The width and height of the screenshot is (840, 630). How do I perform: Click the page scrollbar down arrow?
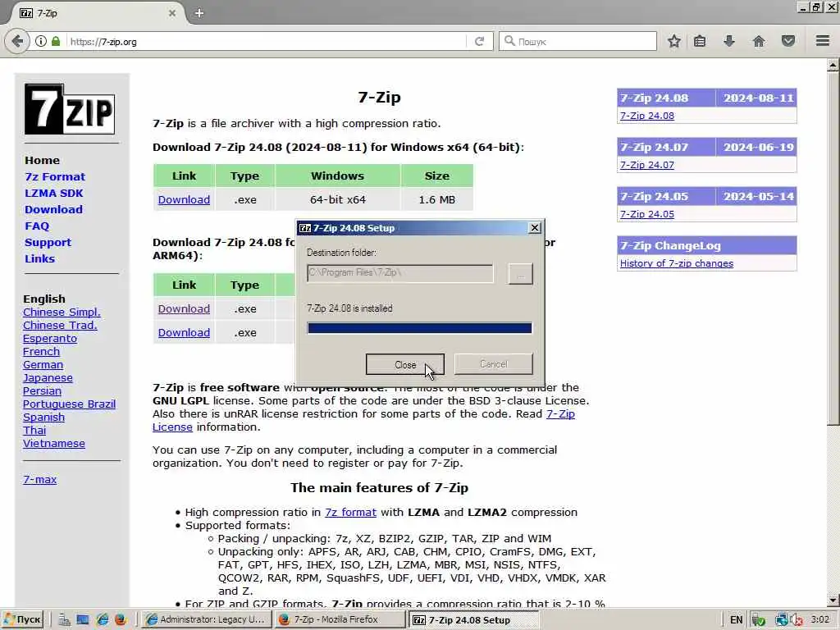(x=833, y=600)
